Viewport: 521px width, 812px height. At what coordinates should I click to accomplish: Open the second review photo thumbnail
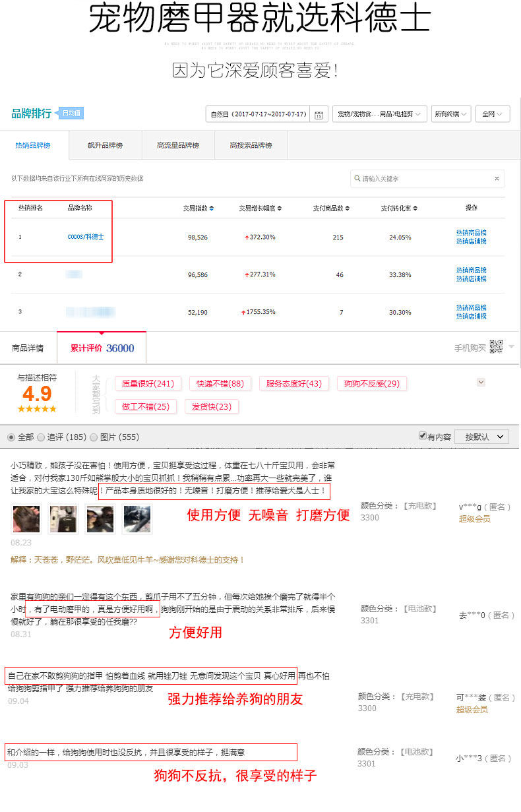click(x=63, y=519)
